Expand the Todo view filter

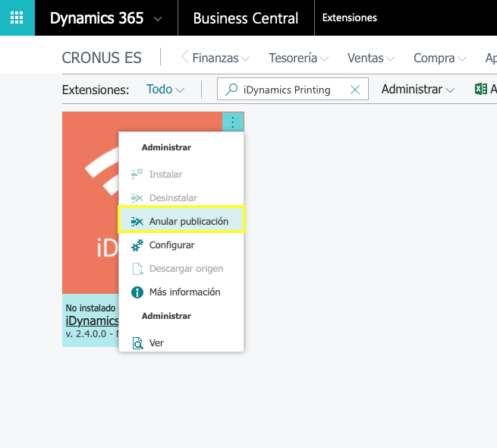click(x=165, y=89)
